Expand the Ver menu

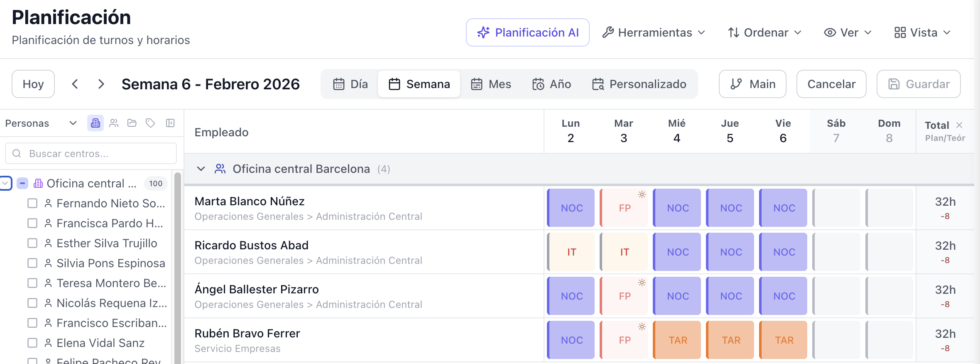pyautogui.click(x=847, y=32)
